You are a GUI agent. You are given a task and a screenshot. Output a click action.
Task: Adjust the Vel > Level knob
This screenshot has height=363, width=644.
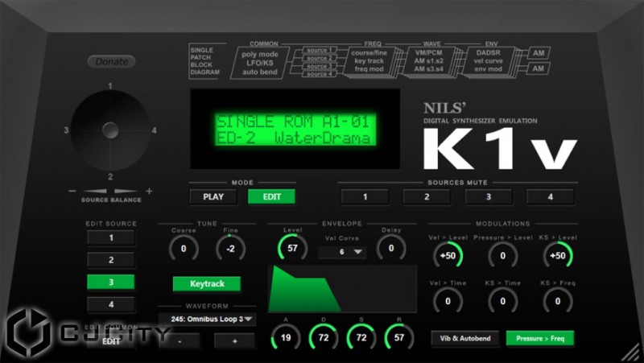coord(448,256)
